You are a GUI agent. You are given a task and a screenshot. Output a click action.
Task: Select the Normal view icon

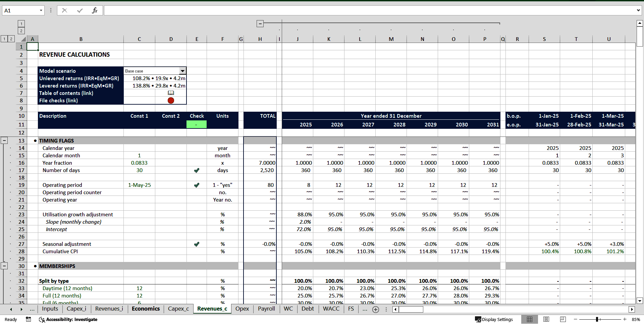pyautogui.click(x=530, y=319)
